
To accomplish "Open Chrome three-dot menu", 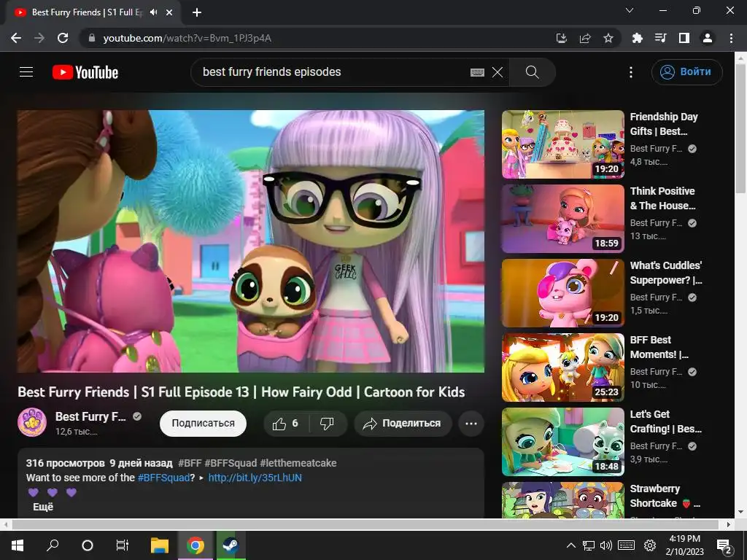I will point(731,38).
